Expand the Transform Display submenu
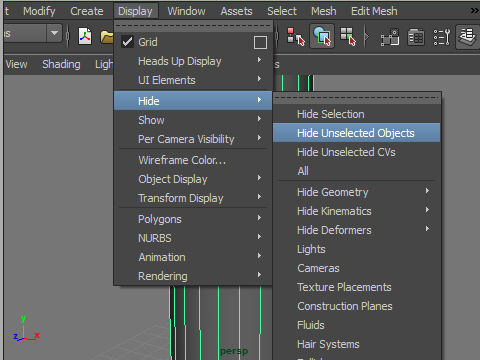 (x=193, y=198)
